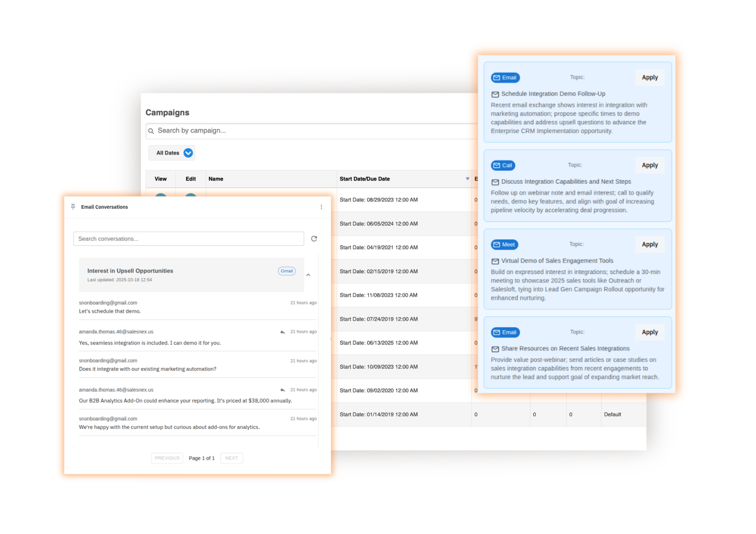Click the magnifier icon in campaign search
The height and width of the screenshot is (534, 756).
151,131
